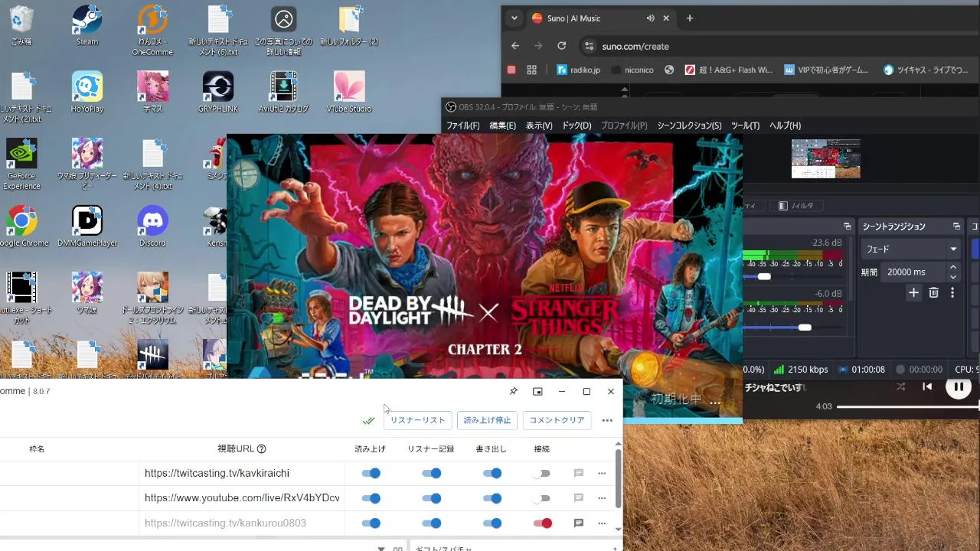980x551 pixels.
Task: Decrease transition duration with down arrow
Action: 953,277
